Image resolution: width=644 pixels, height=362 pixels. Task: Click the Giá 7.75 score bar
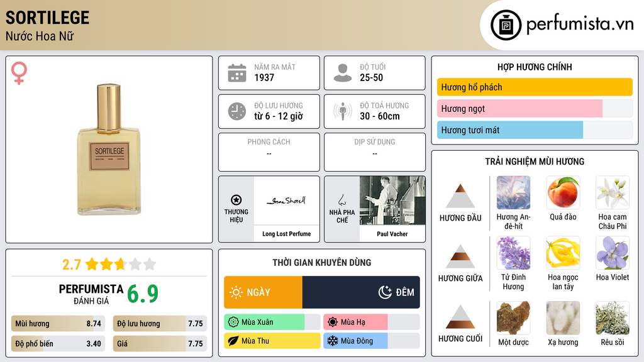160,344
